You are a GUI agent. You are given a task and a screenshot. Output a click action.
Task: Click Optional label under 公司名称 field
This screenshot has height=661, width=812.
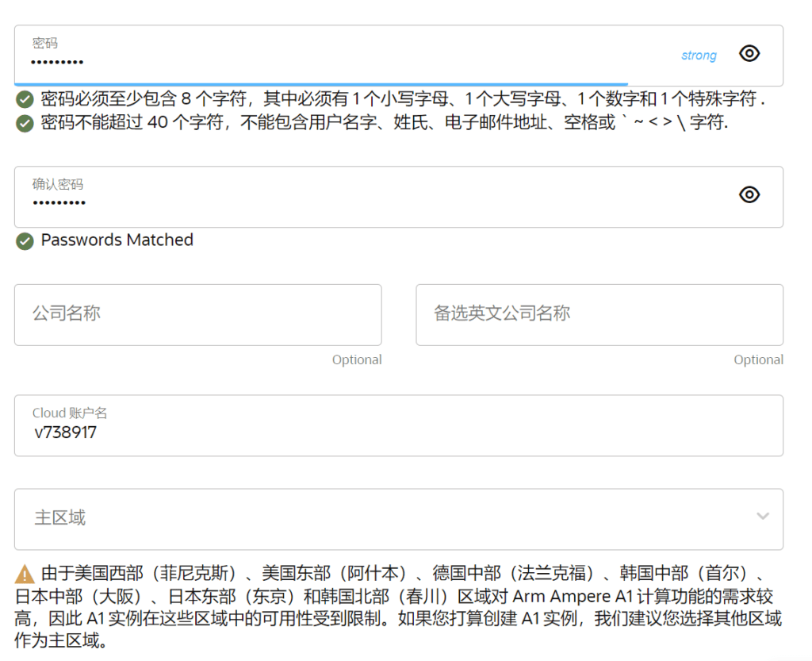(x=357, y=359)
